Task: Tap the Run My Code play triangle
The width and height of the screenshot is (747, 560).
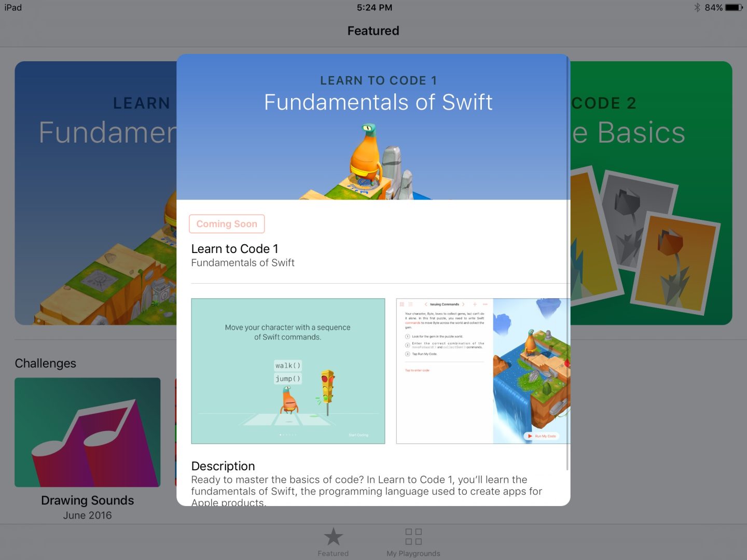Action: click(530, 436)
